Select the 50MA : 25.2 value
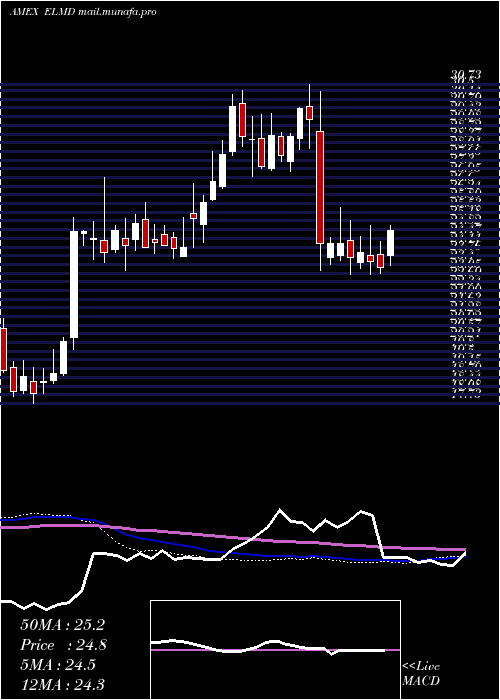The width and height of the screenshot is (500, 700). pos(62,625)
